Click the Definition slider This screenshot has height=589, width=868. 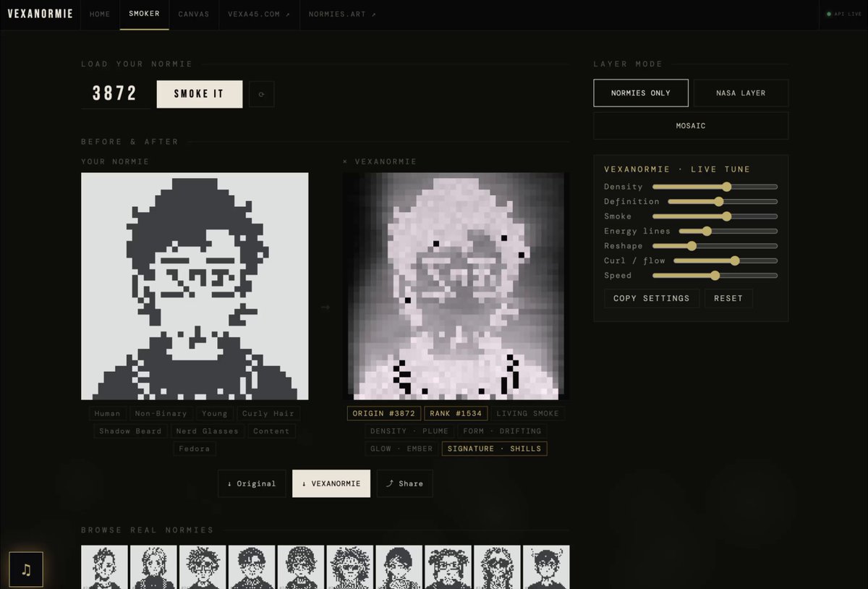[722, 202]
